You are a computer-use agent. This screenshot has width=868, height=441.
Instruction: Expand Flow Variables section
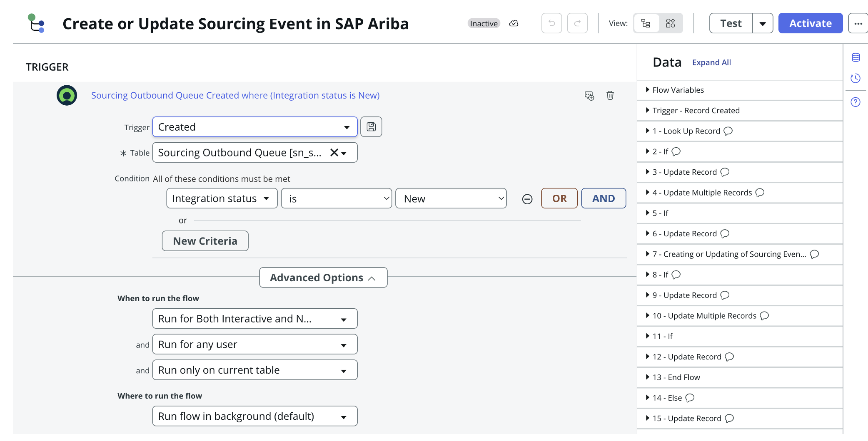[647, 90]
